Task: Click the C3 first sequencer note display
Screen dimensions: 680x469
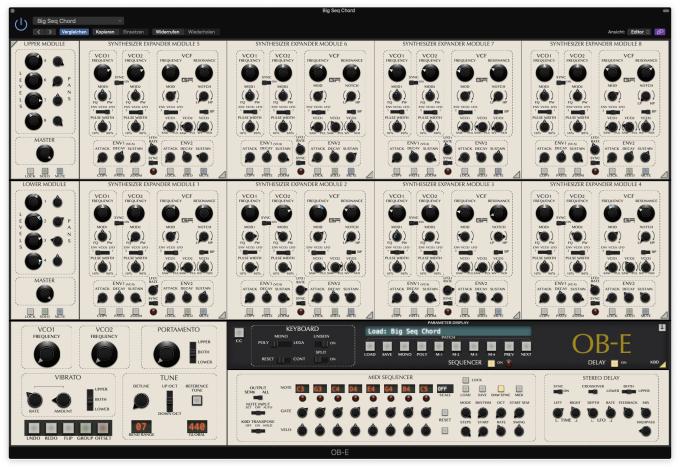Action: coord(302,388)
